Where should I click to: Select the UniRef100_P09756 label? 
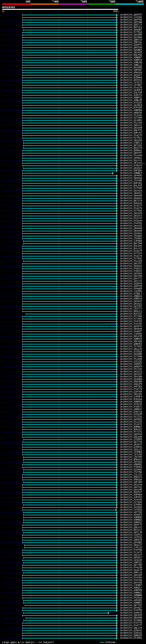131,550
